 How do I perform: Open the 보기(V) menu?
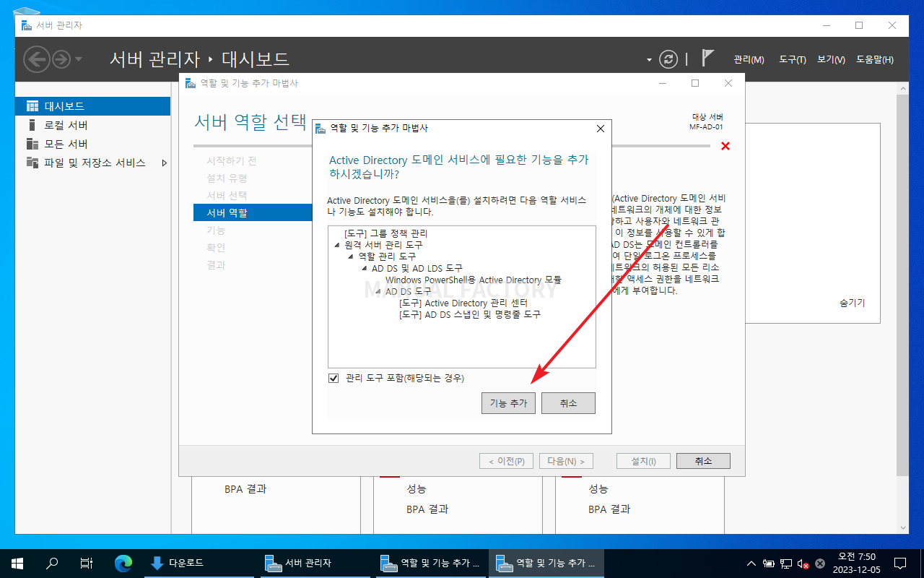coord(831,59)
